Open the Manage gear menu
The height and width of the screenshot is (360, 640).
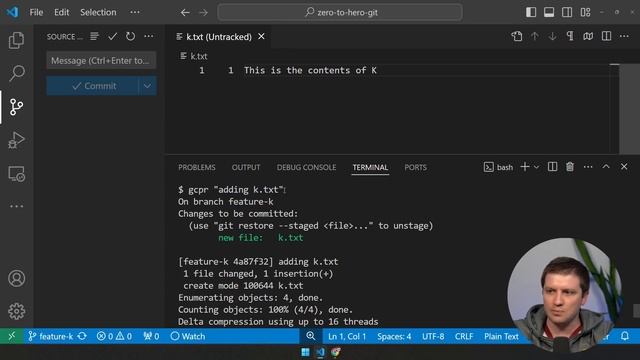16,311
